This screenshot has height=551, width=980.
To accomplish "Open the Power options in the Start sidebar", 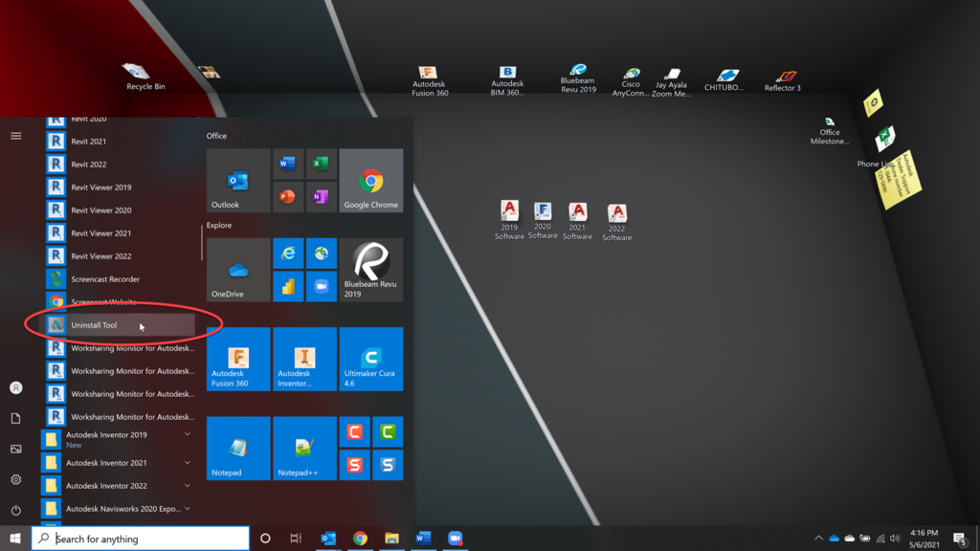I will [15, 508].
